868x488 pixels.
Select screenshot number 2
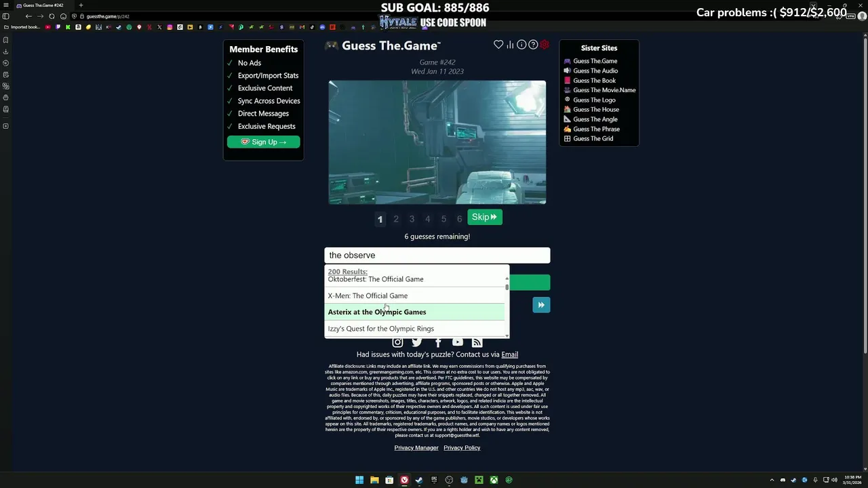tap(396, 218)
